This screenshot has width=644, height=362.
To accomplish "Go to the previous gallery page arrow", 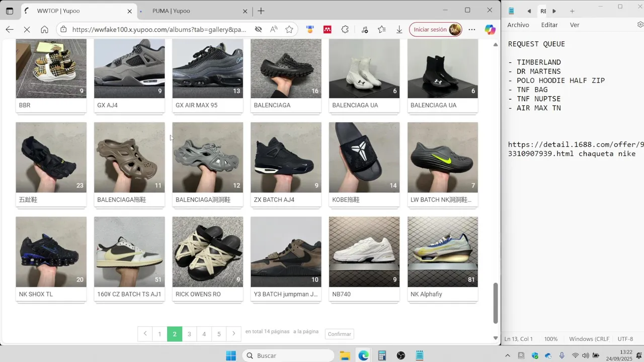I will point(145,334).
